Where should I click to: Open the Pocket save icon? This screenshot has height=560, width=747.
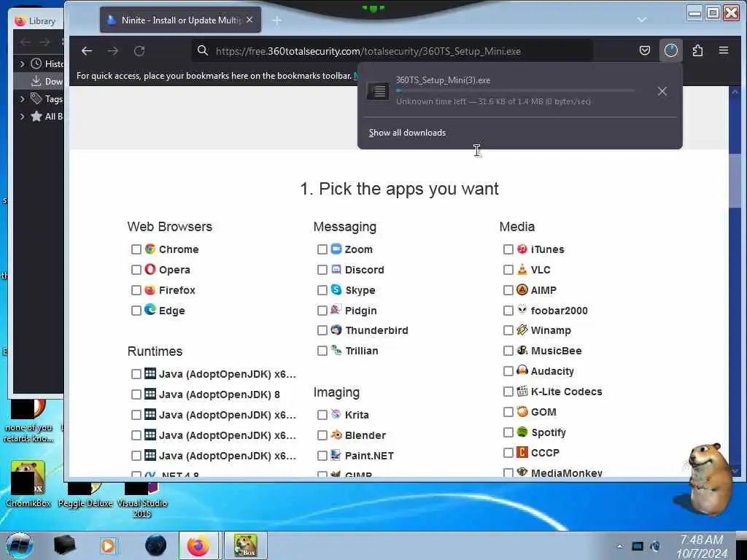[x=645, y=50]
